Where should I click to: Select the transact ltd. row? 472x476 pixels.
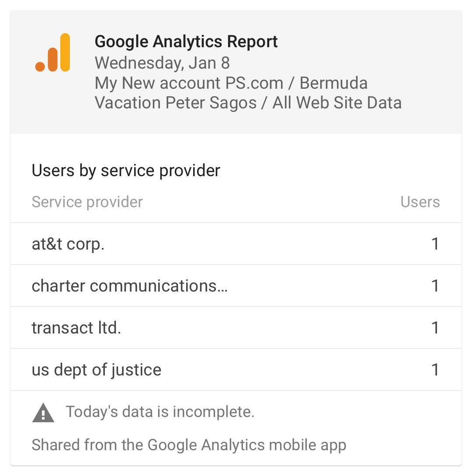click(236, 327)
